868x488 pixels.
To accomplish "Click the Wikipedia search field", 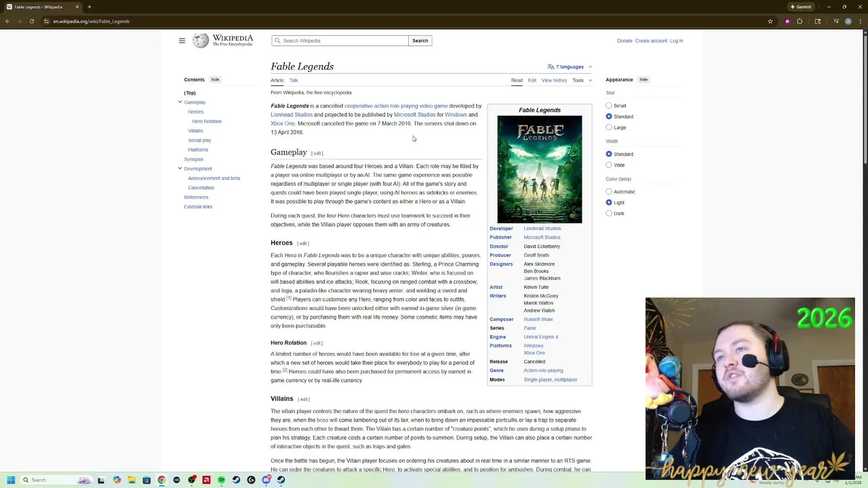I will click(340, 41).
